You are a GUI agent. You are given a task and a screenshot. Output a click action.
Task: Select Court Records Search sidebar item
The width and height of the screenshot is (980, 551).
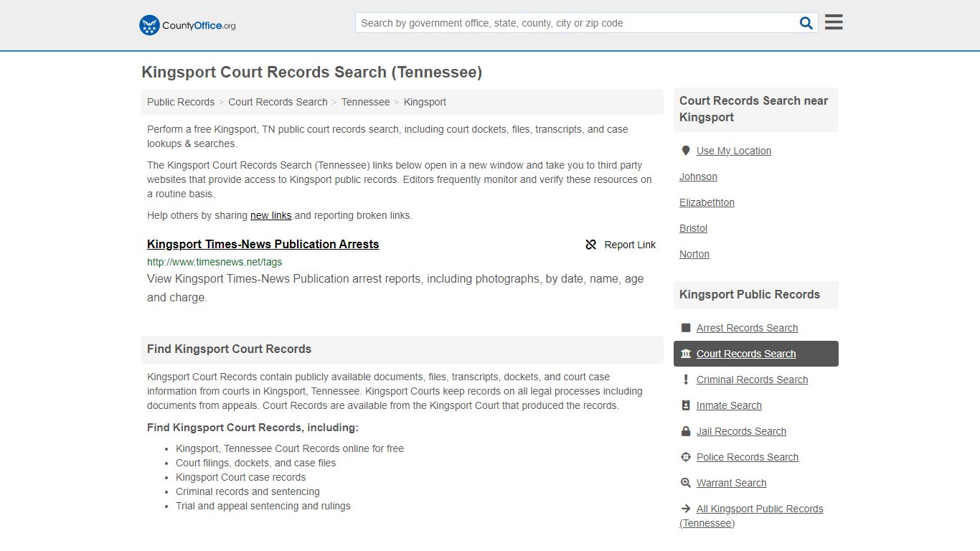(x=756, y=354)
